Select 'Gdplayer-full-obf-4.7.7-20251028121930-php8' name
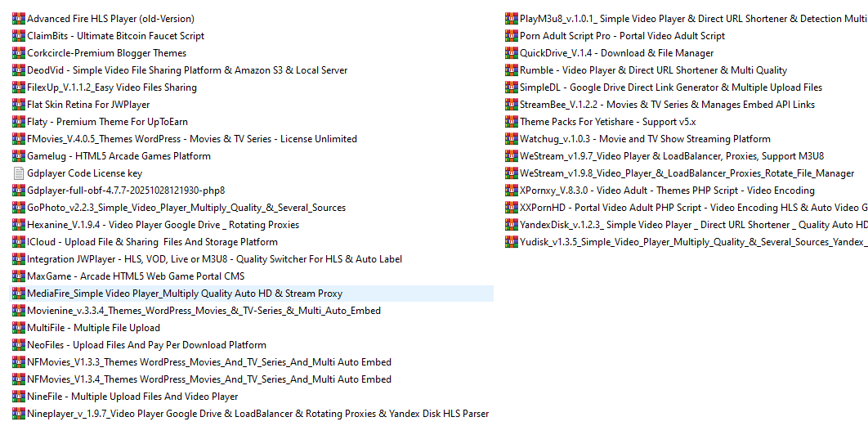The height and width of the screenshot is (426, 868). [126, 191]
